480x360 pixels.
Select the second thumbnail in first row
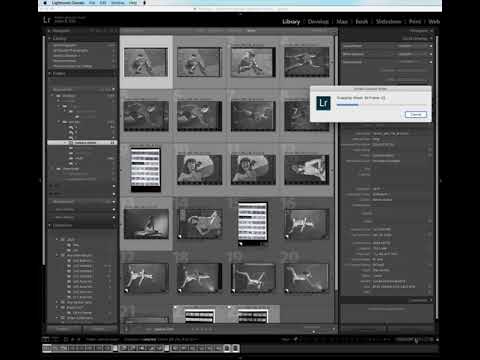pyautogui.click(x=199, y=62)
